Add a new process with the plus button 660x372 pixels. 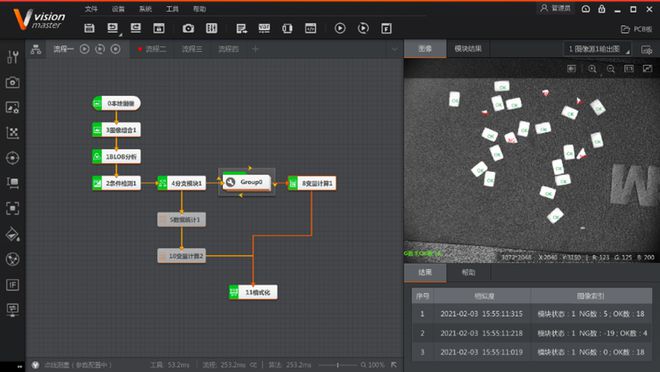coord(255,49)
